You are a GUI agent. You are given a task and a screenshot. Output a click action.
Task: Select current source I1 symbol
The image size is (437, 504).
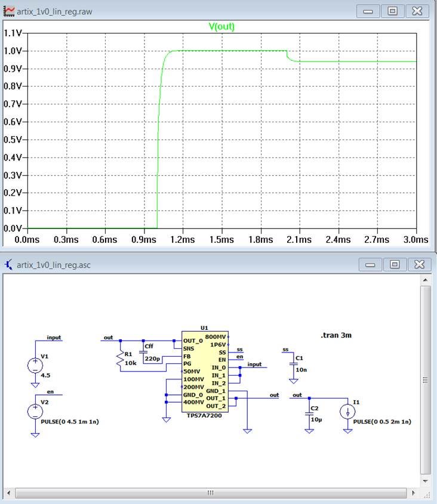click(x=347, y=412)
